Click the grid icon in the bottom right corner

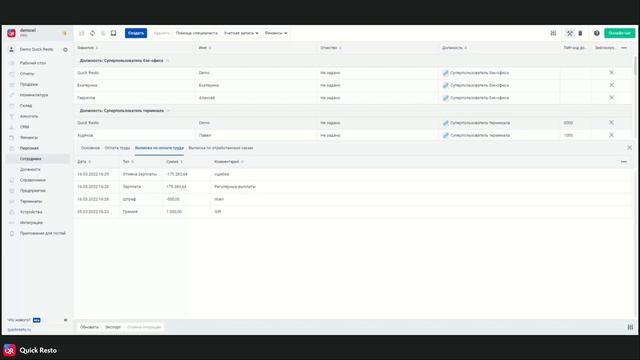coord(630,327)
